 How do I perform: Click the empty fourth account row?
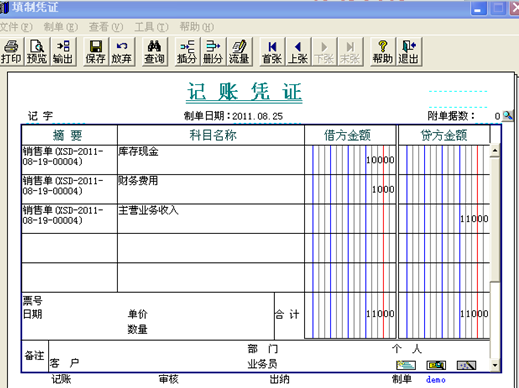[x=211, y=248]
